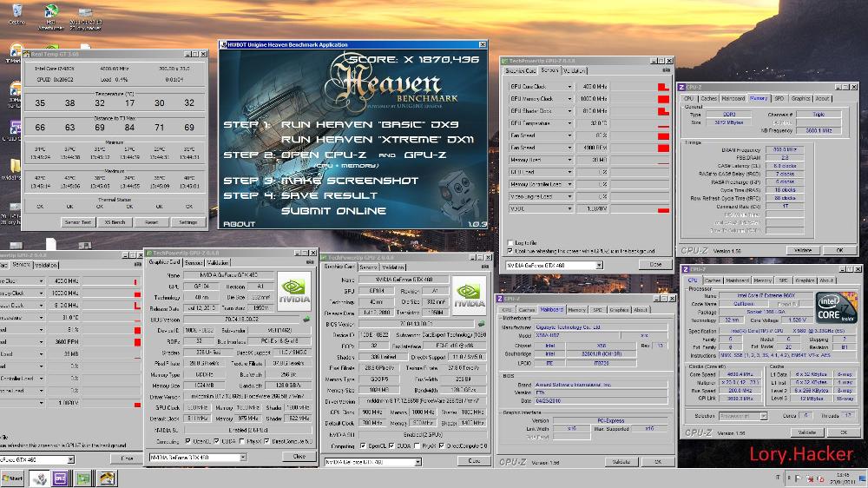Screen dimensions: 868x488
Task: Toggle OpenCL checkbox in the MSI GPU-Z window
Action: point(188,441)
